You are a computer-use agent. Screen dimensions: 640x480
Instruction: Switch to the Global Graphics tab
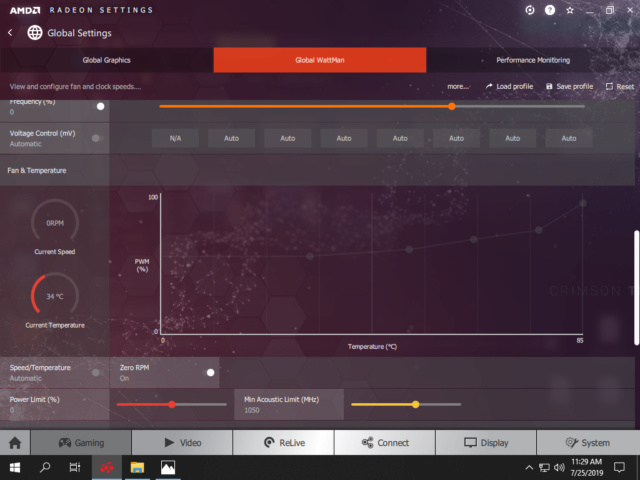(107, 60)
